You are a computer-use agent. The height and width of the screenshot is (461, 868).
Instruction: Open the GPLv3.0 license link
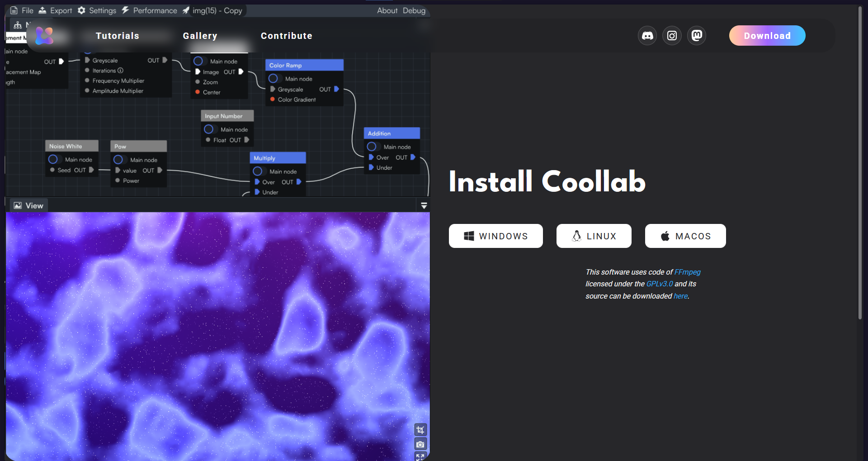point(660,284)
